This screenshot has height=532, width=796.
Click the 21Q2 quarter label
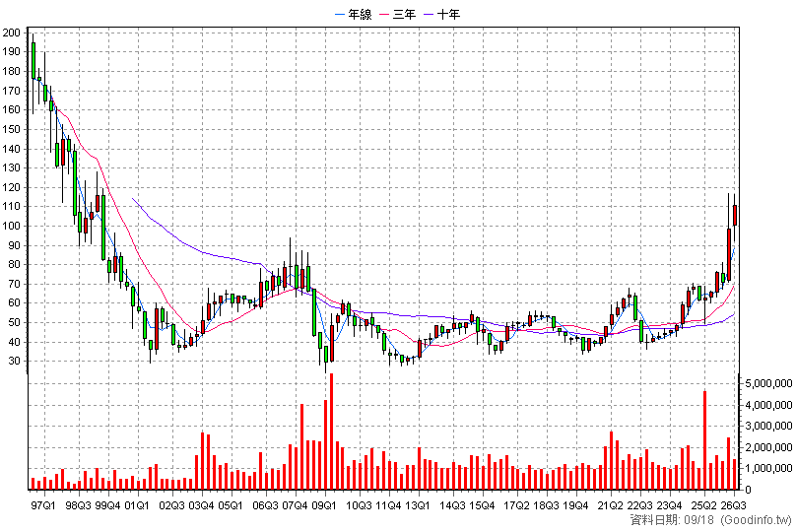pyautogui.click(x=610, y=505)
